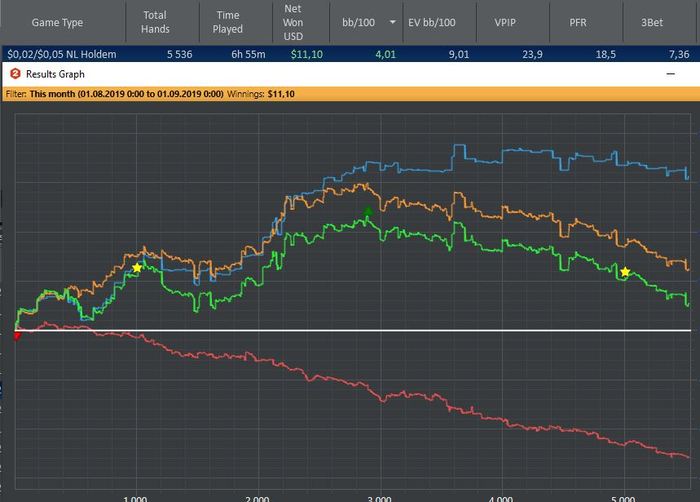This screenshot has height=502, width=700.
Task: Sort by Total Hands column header
Action: [155, 22]
